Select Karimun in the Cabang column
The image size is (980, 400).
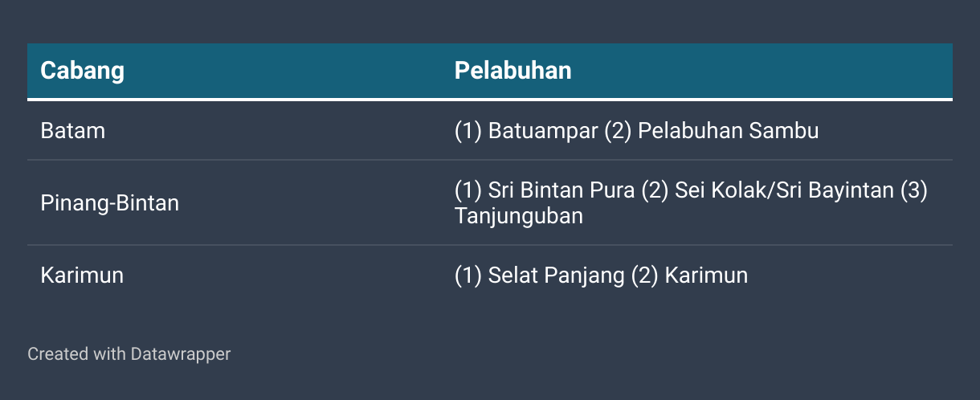coord(82,276)
